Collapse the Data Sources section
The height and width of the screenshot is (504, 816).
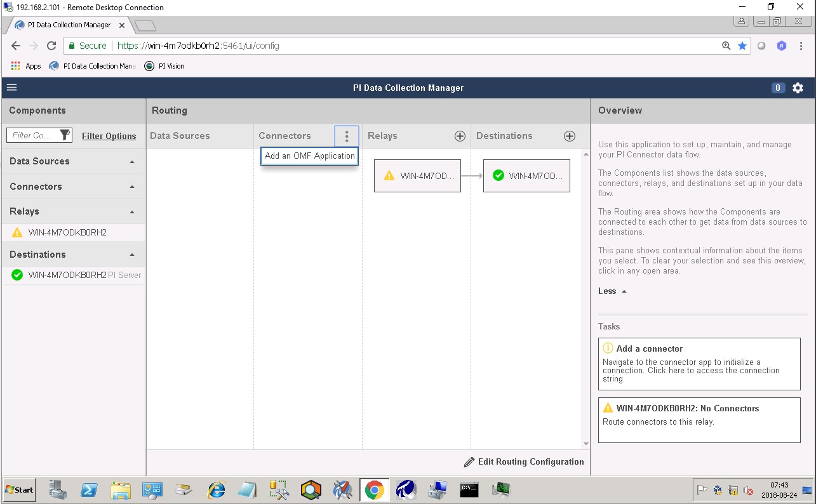point(132,162)
